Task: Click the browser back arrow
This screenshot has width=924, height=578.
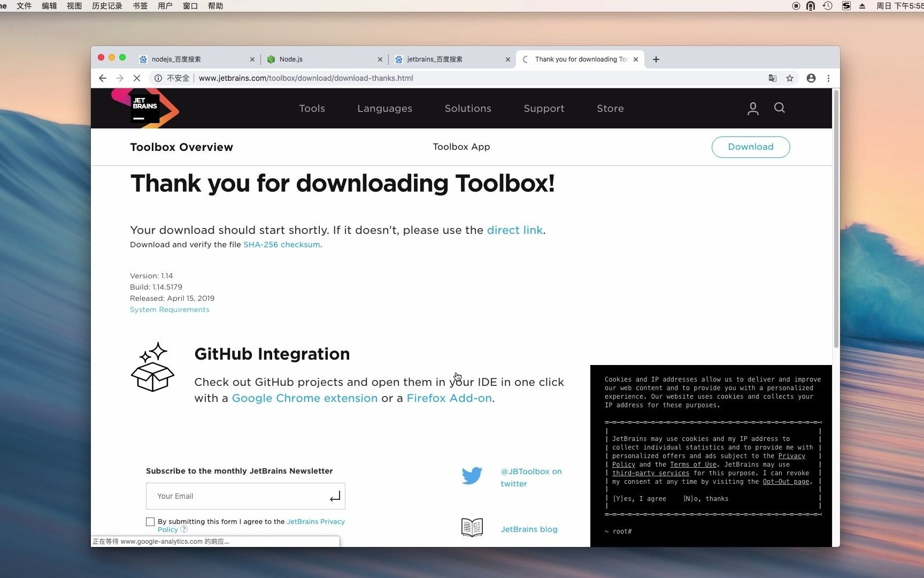Action: click(x=103, y=78)
